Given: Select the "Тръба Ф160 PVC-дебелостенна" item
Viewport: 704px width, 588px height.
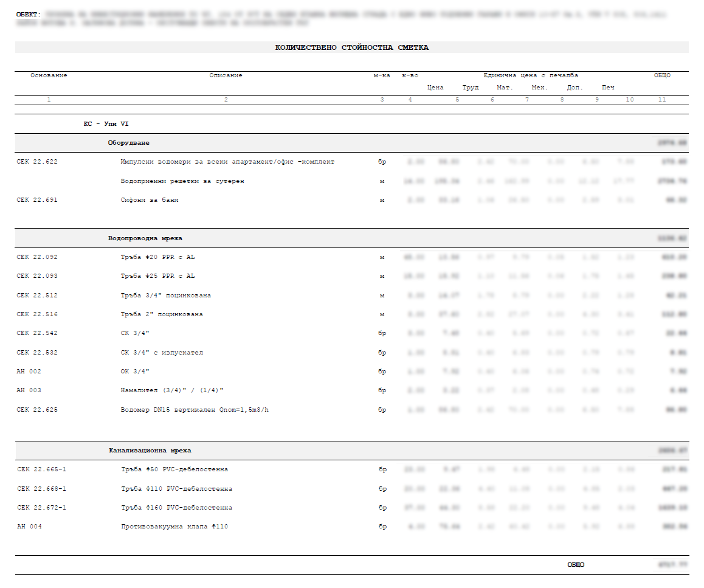Looking at the screenshot, I should click(x=176, y=508).
